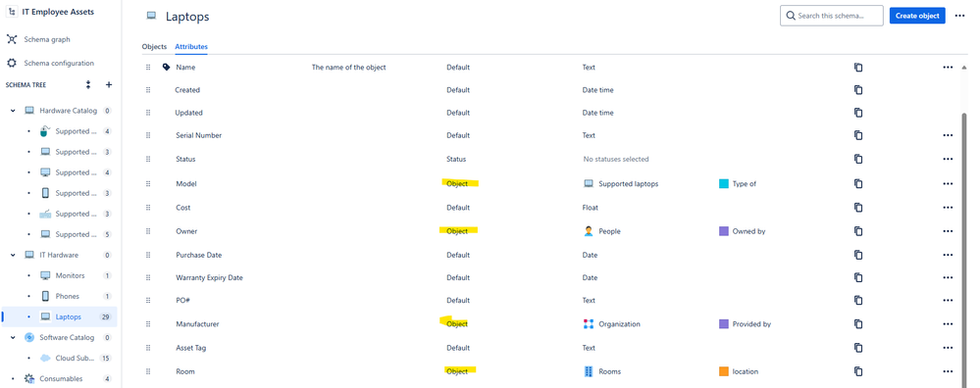Click the 'Float' type in Cost row
Viewport: 980px width, 388px height.
[x=590, y=208]
